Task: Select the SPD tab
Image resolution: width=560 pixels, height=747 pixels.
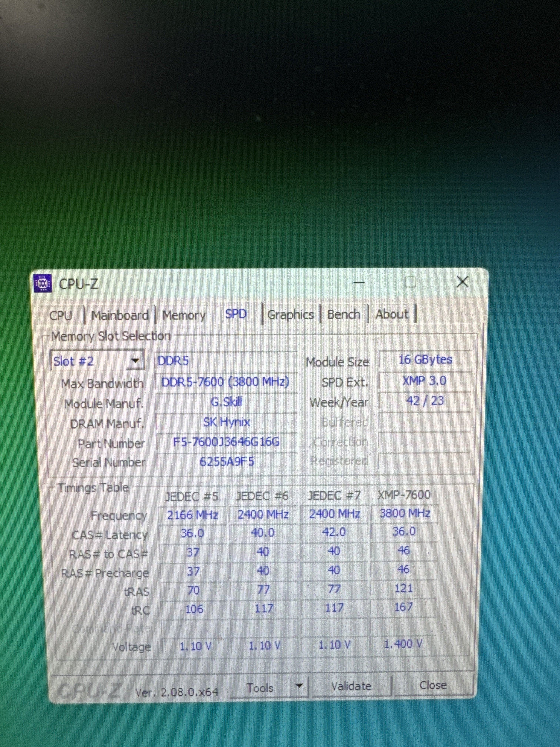Action: point(236,314)
